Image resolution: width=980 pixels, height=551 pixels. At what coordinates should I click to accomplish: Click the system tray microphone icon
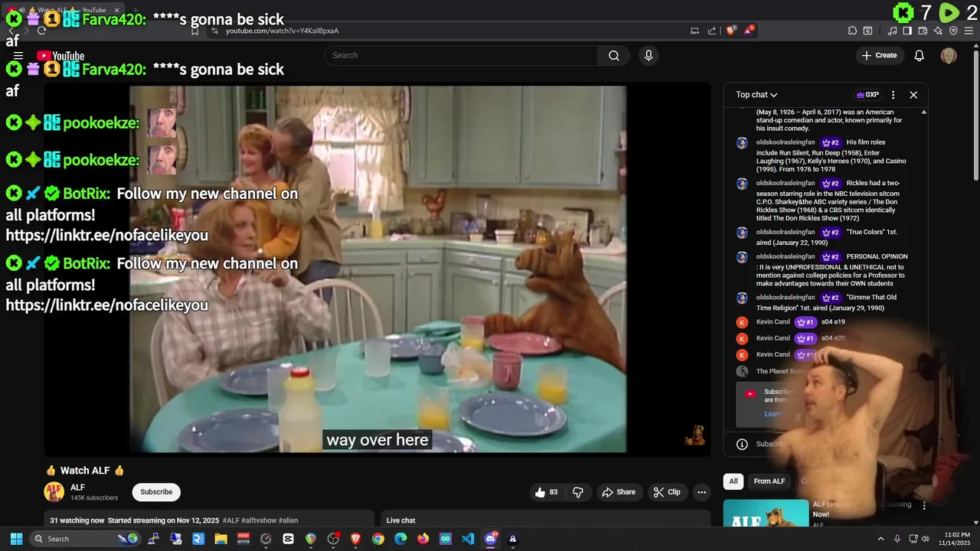[897, 539]
